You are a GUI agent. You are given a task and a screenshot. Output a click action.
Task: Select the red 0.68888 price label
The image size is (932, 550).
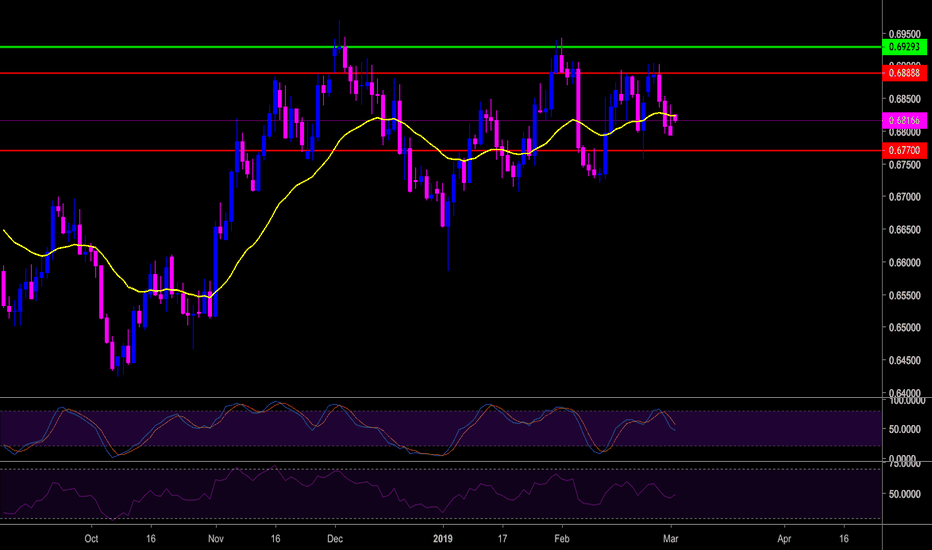pyautogui.click(x=904, y=73)
